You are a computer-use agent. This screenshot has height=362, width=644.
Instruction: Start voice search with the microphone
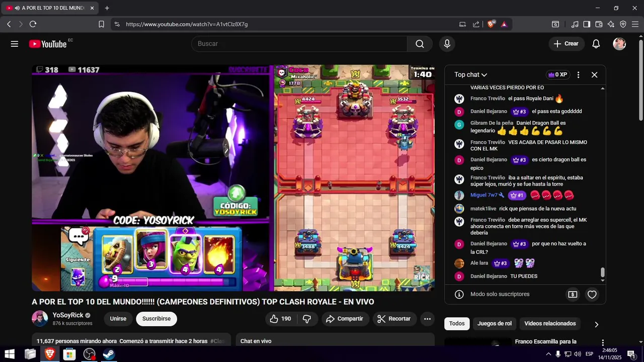tap(447, 44)
